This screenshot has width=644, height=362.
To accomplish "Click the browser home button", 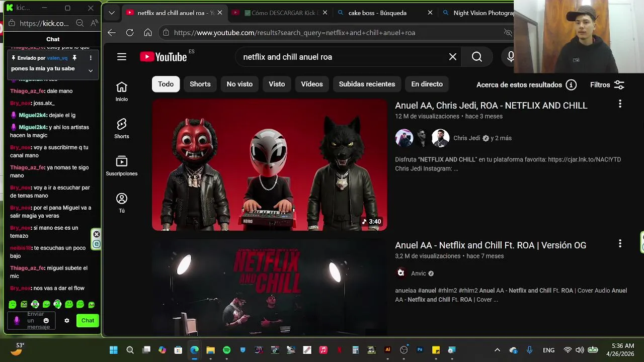I will (148, 33).
